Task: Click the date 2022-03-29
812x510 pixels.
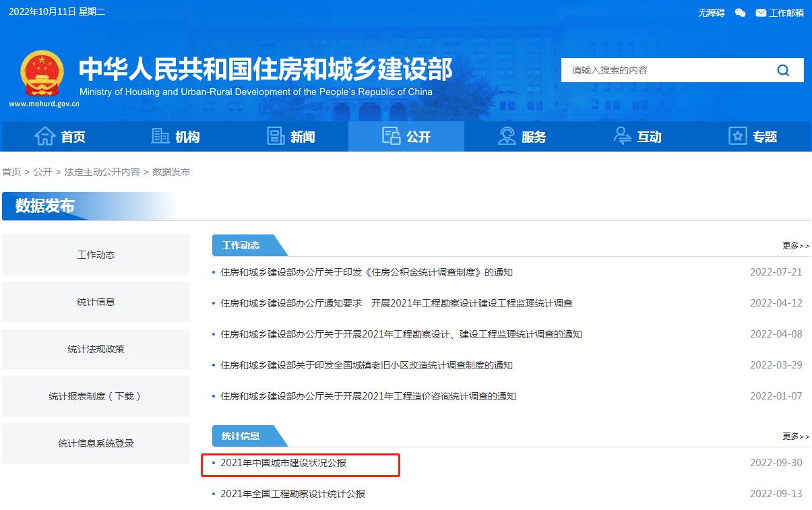Action: click(776, 365)
